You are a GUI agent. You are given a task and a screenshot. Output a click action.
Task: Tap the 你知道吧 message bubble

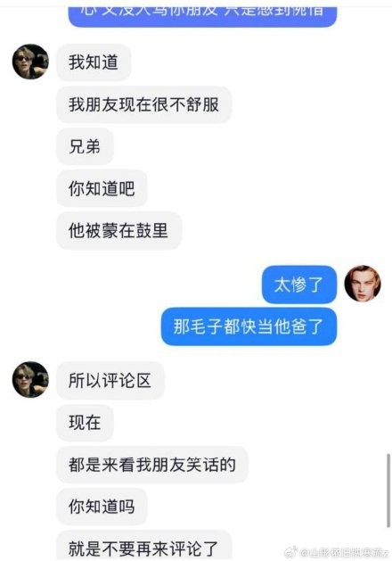tap(102, 188)
